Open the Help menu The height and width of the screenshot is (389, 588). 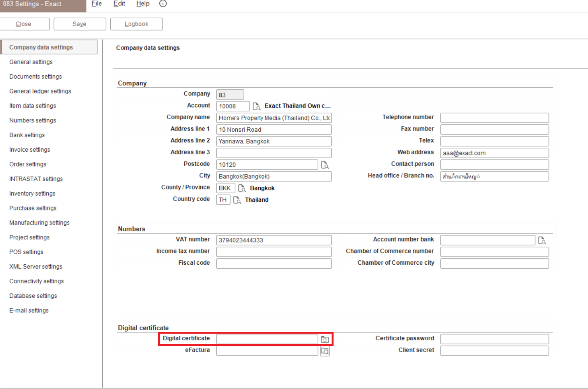(x=143, y=4)
